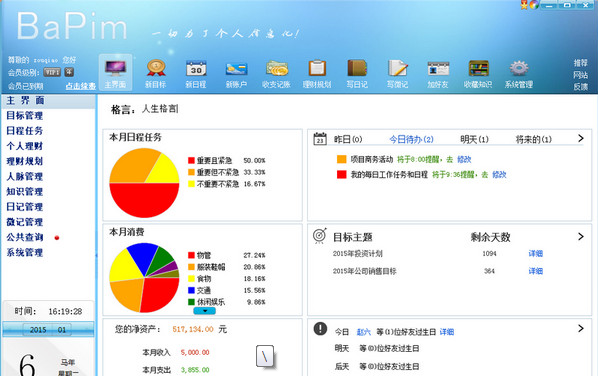Image resolution: width=598 pixels, height=376 pixels.
Task: Expand the 目标主题 panel right arrow
Action: pos(580,236)
